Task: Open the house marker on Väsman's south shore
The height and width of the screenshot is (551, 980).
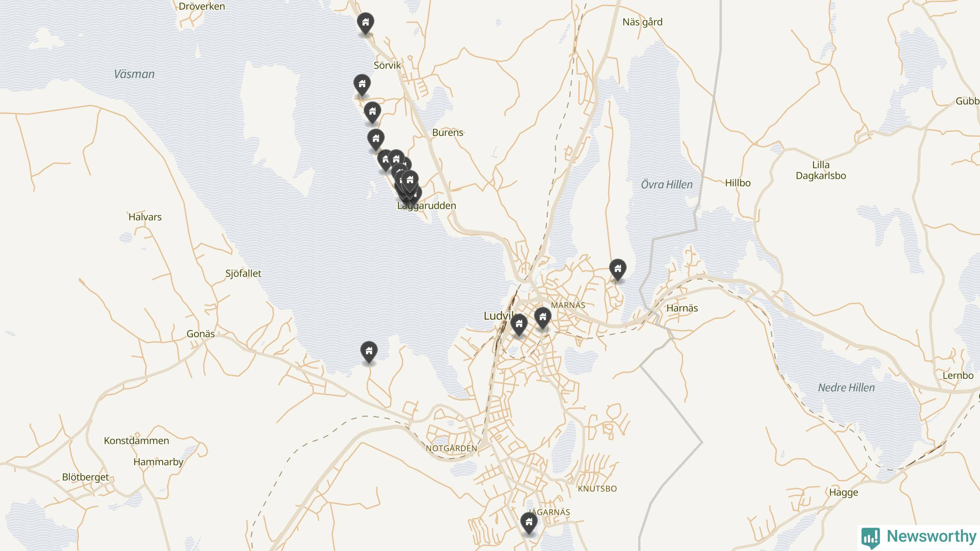Action: (369, 352)
